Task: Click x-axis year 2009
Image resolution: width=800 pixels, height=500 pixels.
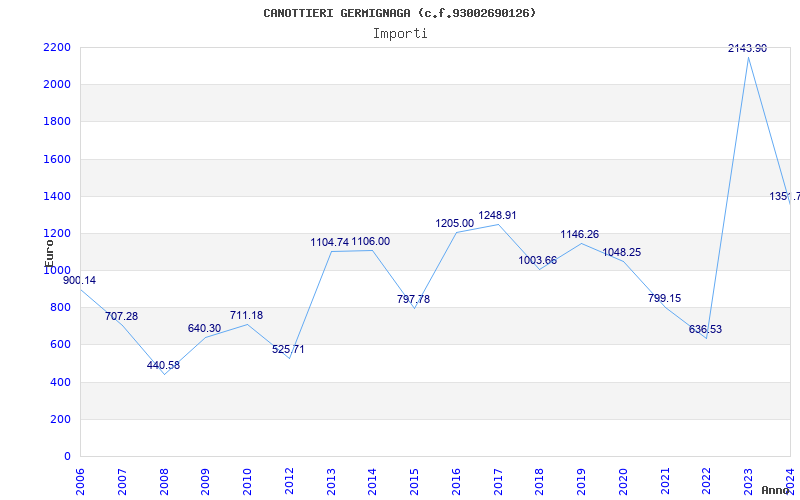Action: click(x=205, y=481)
